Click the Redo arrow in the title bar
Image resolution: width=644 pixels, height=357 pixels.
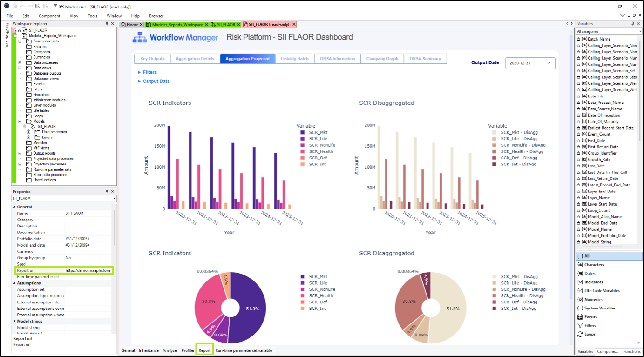coord(29,7)
